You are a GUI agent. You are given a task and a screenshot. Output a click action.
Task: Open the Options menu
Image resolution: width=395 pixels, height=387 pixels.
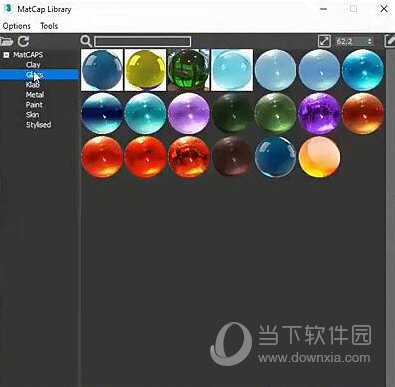(16, 26)
